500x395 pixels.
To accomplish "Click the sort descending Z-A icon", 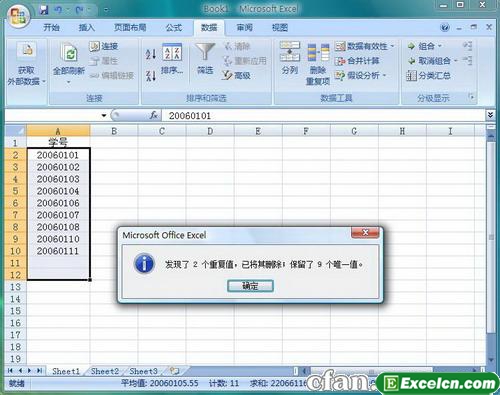I will point(151,76).
